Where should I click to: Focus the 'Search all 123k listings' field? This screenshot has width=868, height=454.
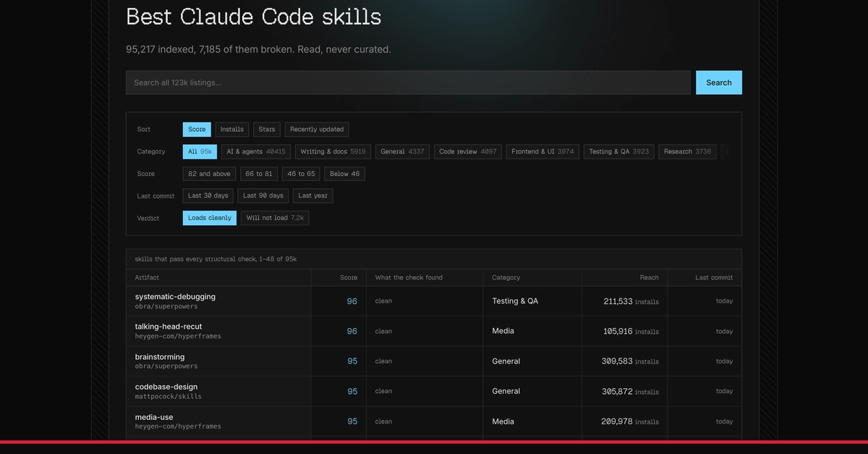[x=408, y=83]
